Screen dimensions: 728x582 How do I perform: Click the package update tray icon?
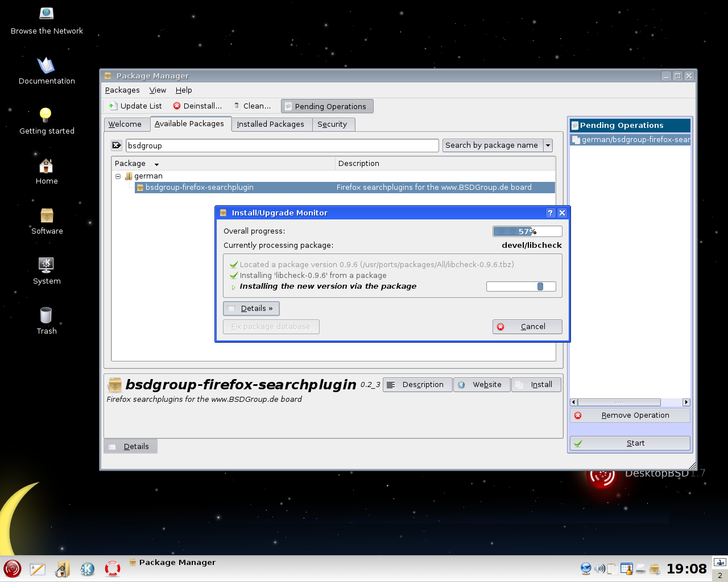click(x=655, y=569)
